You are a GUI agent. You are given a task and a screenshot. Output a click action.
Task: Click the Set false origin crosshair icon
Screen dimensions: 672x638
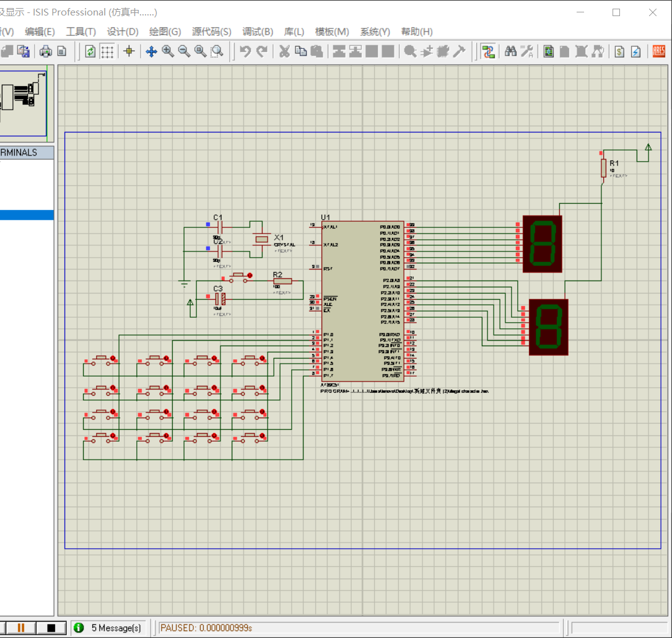click(129, 51)
